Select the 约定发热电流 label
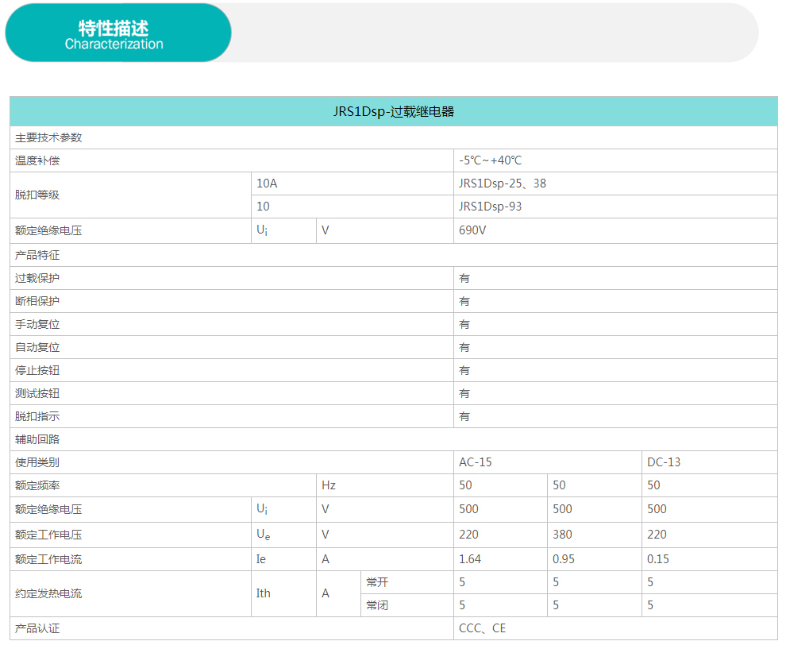Screen dimensions: 786x672 (48, 594)
